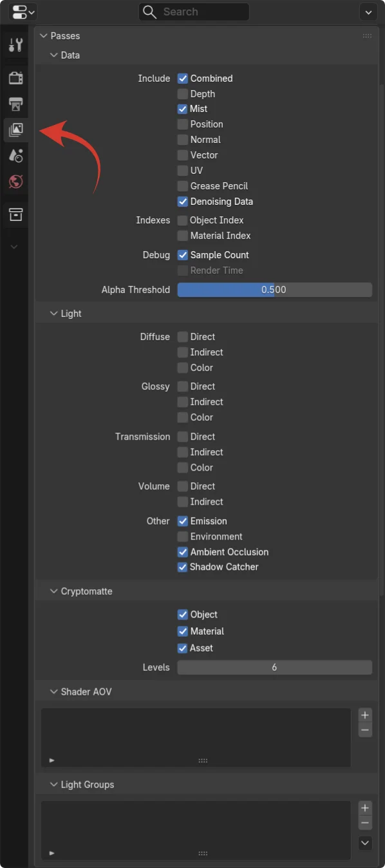Screen dimensions: 385x868
Task: Open the World properties globe icon
Action: 15,182
